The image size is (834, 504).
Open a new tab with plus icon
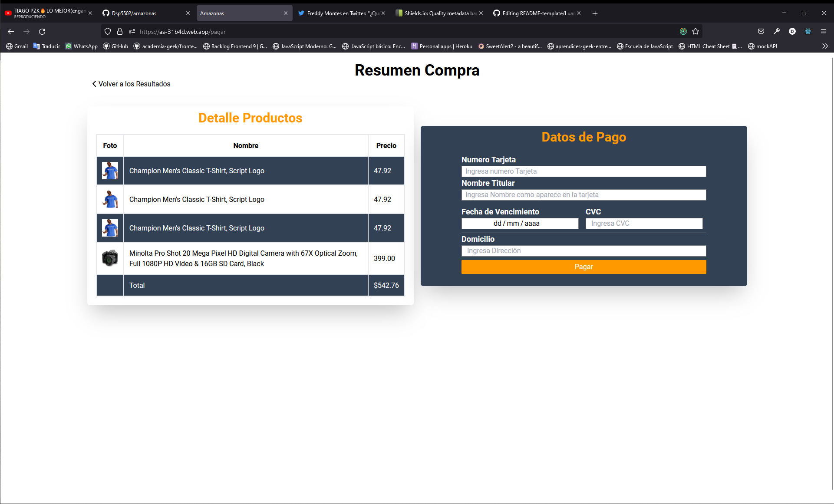[x=595, y=13]
